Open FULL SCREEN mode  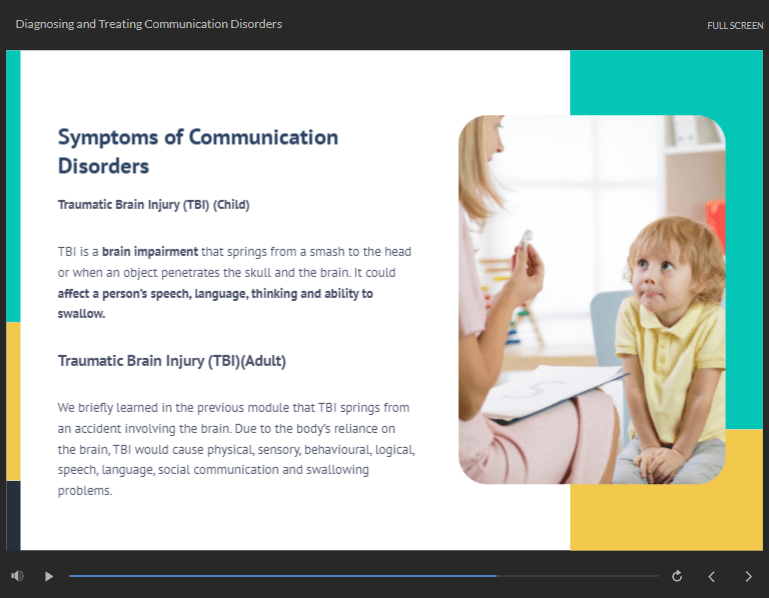(735, 26)
